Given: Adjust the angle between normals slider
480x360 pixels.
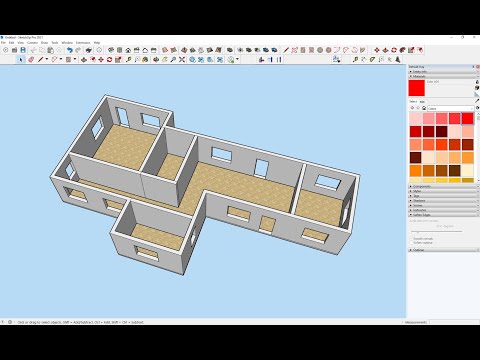Looking at the screenshot, I should click(x=436, y=231).
